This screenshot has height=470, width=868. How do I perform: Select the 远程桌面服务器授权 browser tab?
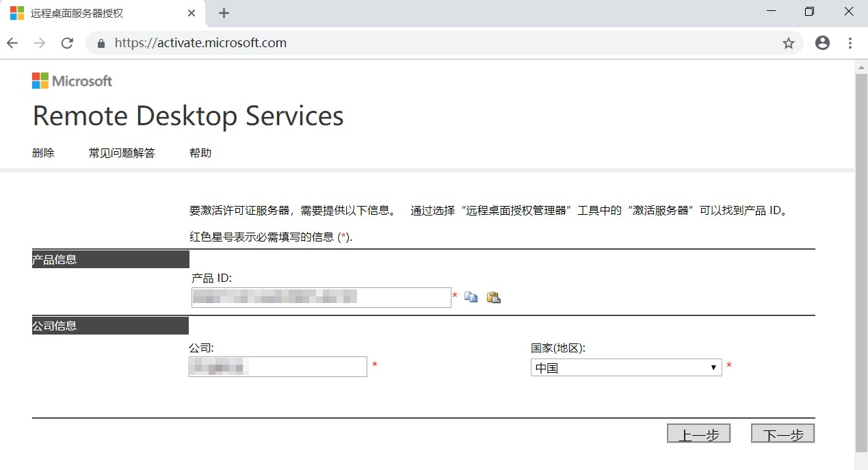coord(103,14)
